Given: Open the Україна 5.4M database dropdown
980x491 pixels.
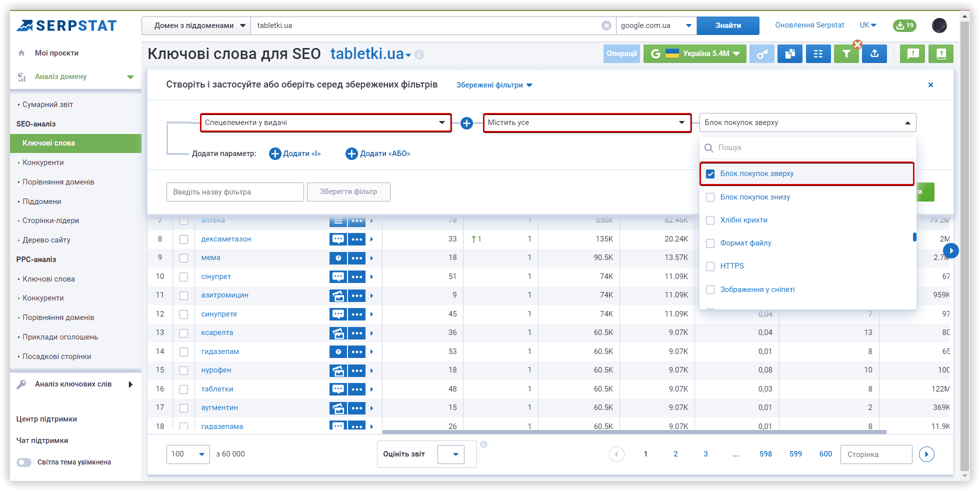Looking at the screenshot, I should 694,53.
